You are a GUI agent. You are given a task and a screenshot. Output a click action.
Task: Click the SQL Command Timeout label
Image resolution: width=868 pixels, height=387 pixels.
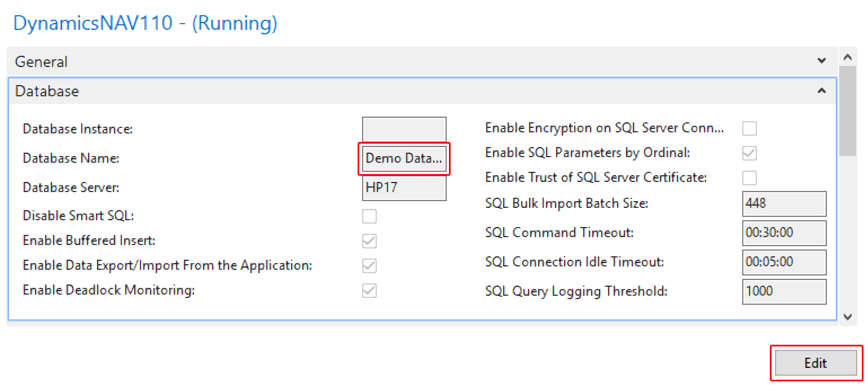click(x=559, y=232)
